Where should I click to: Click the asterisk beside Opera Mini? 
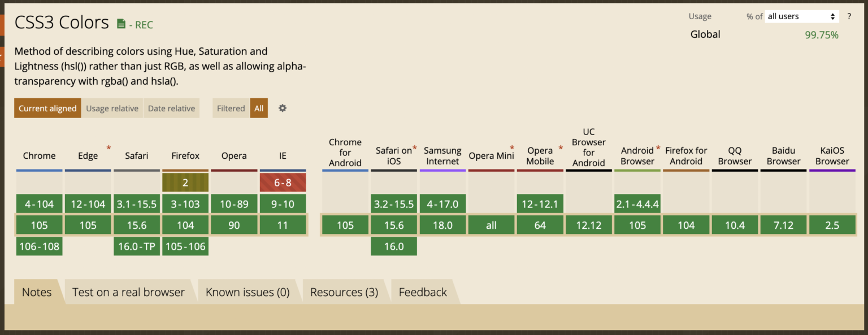(x=513, y=146)
